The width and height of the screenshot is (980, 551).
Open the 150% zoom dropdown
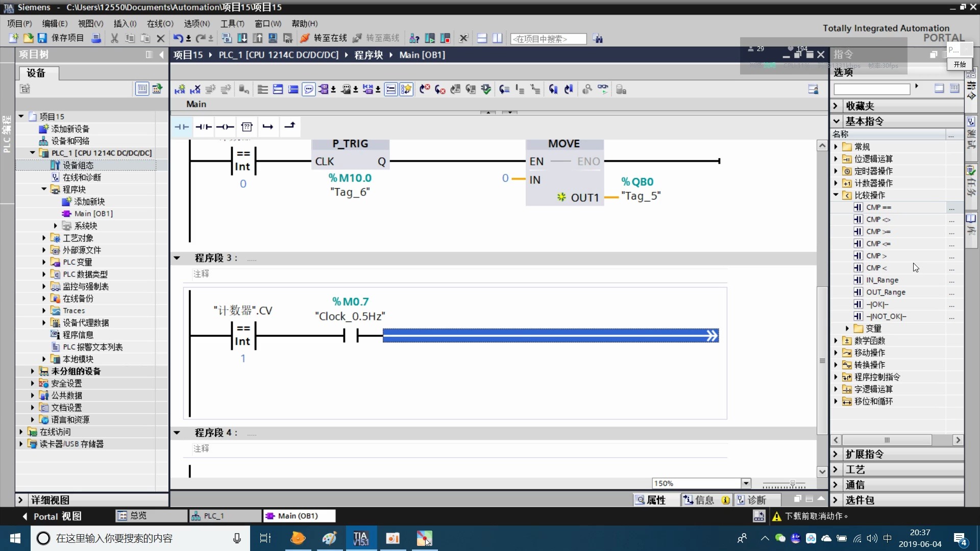coord(746,483)
